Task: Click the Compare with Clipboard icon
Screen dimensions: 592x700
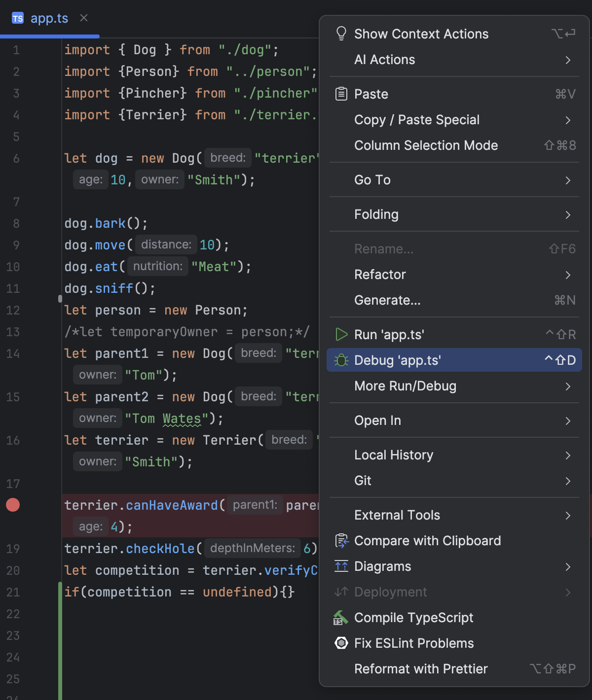Action: (x=341, y=540)
